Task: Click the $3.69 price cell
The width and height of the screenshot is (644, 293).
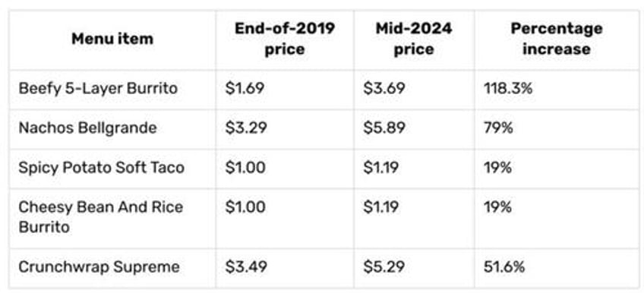Action: (414, 89)
